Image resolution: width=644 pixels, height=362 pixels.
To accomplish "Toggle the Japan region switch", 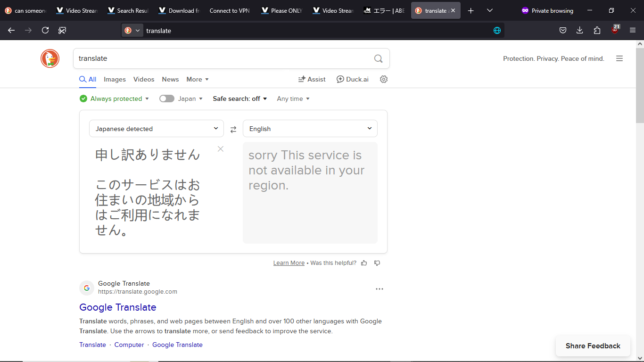I will point(166,99).
